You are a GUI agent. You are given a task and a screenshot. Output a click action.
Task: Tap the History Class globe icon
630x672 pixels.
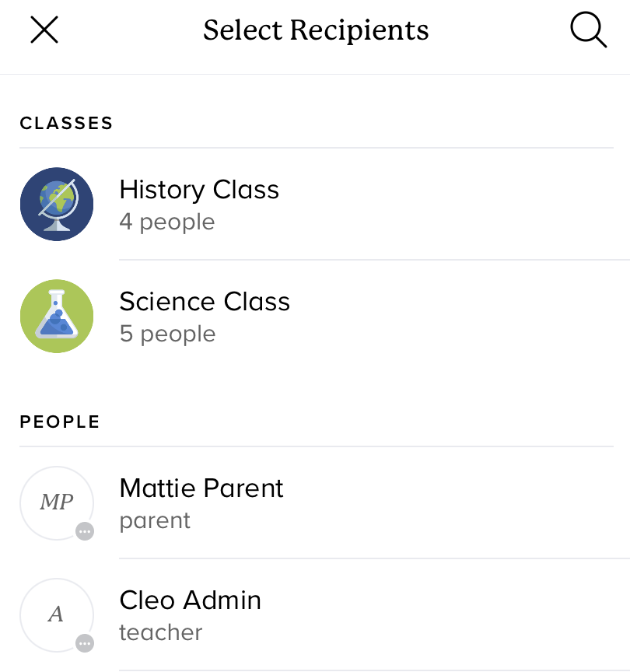[x=57, y=205]
